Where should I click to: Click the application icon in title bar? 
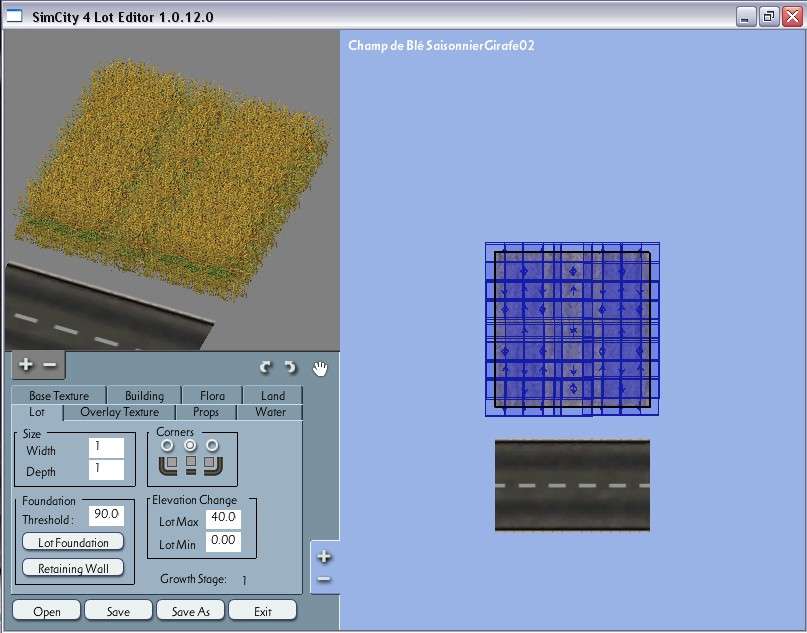click(x=14, y=16)
